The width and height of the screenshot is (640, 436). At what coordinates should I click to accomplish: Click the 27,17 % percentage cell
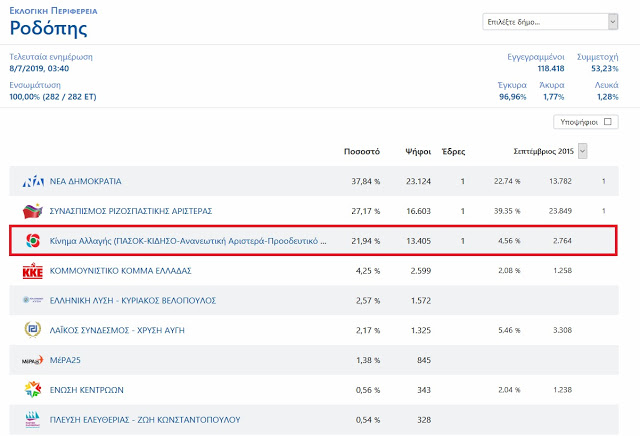pyautogui.click(x=366, y=211)
